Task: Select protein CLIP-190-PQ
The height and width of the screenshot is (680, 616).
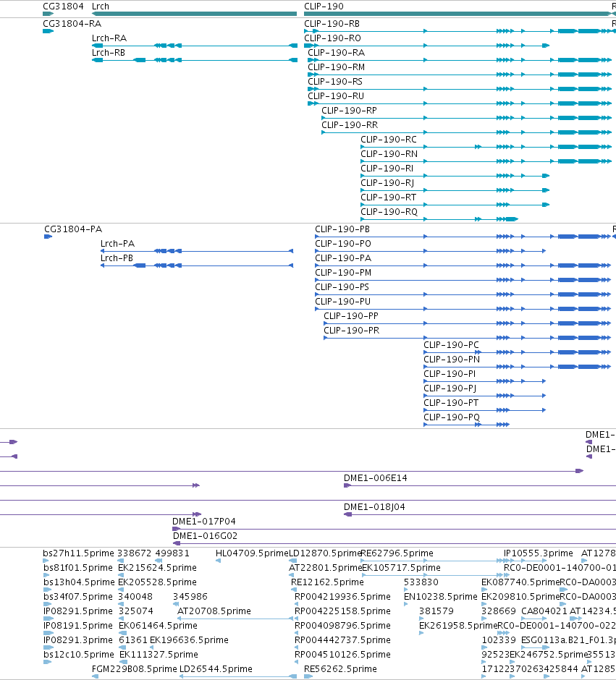Action: click(452, 417)
